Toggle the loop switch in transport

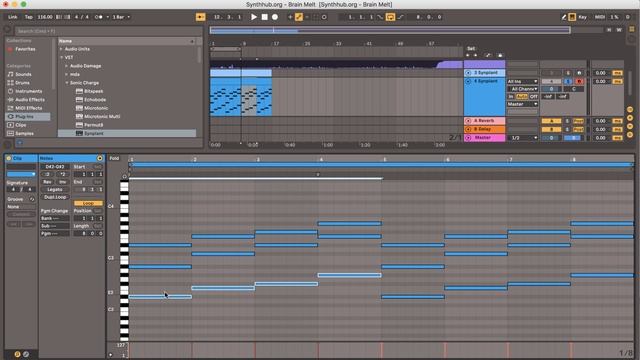tap(390, 17)
